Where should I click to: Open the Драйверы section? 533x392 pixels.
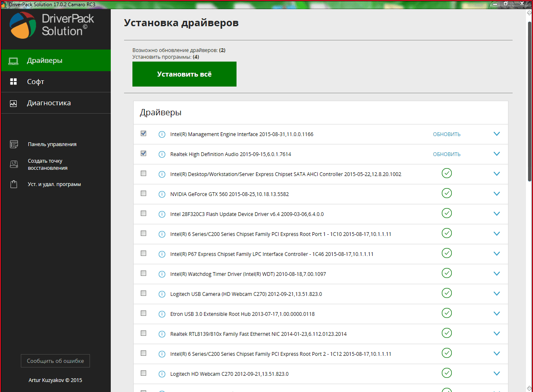[56, 61]
